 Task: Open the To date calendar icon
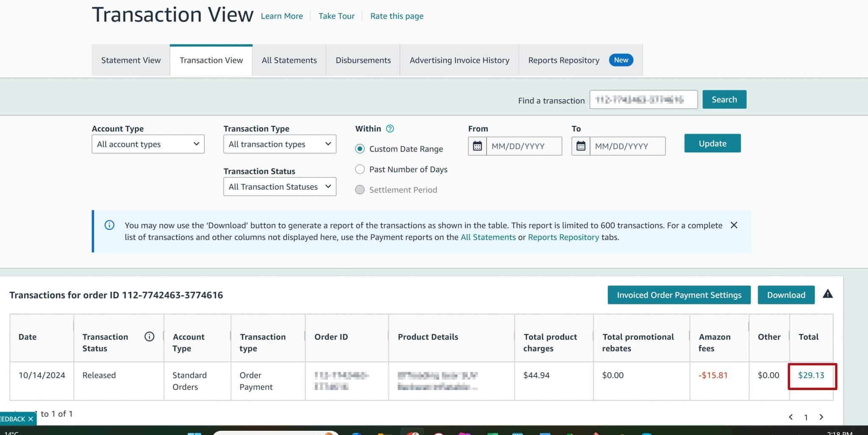pos(581,146)
